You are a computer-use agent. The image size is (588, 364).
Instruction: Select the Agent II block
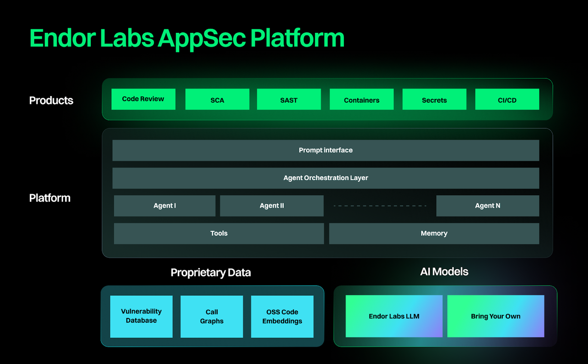(x=272, y=206)
